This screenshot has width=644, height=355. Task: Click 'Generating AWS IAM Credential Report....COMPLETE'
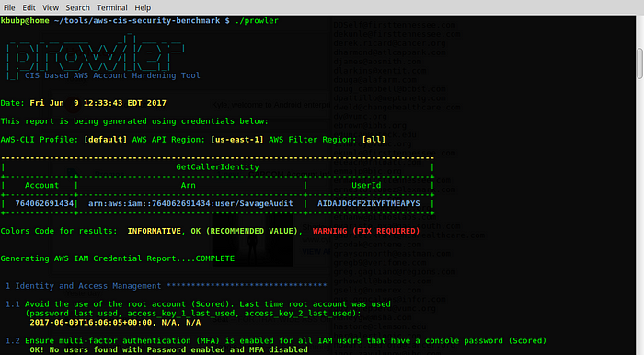coord(118,258)
